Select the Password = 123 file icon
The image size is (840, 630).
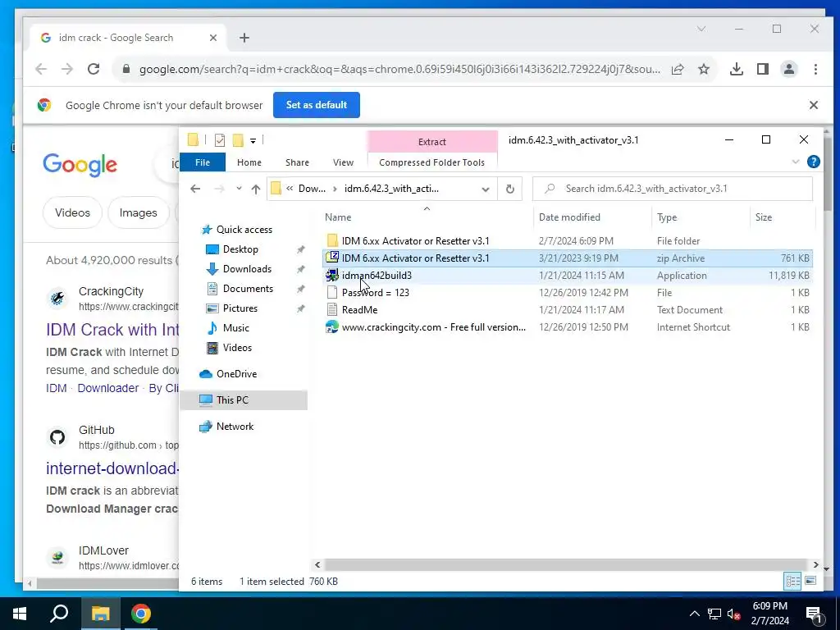point(332,293)
